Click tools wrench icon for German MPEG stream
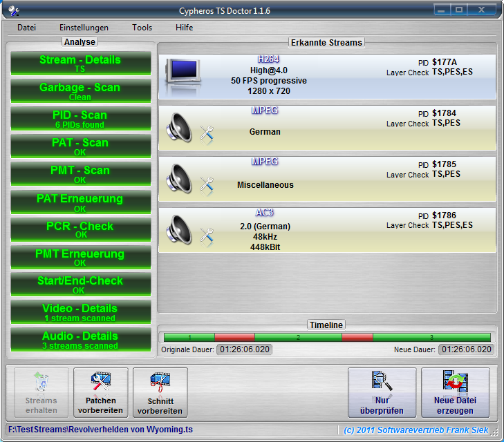This screenshot has height=442, width=504. pyautogui.click(x=207, y=133)
